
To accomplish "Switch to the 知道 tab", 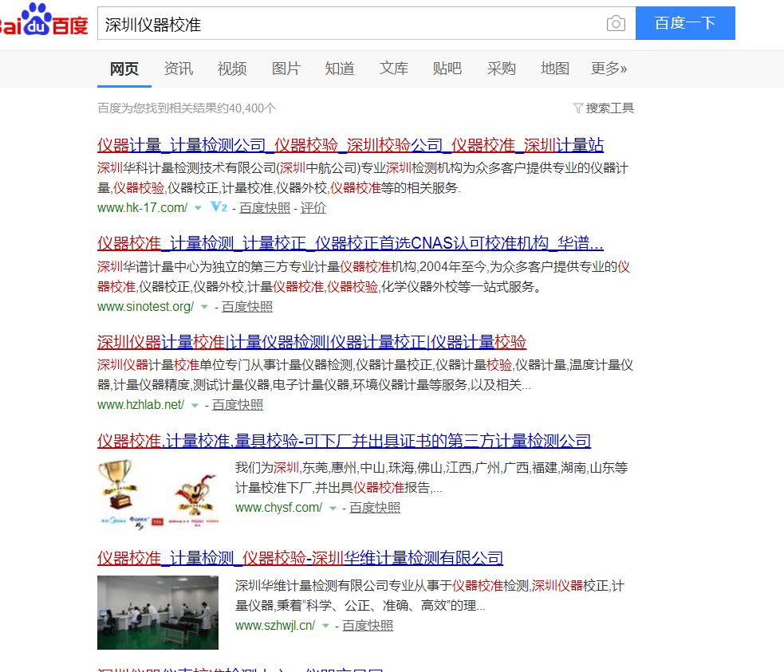I will (340, 69).
